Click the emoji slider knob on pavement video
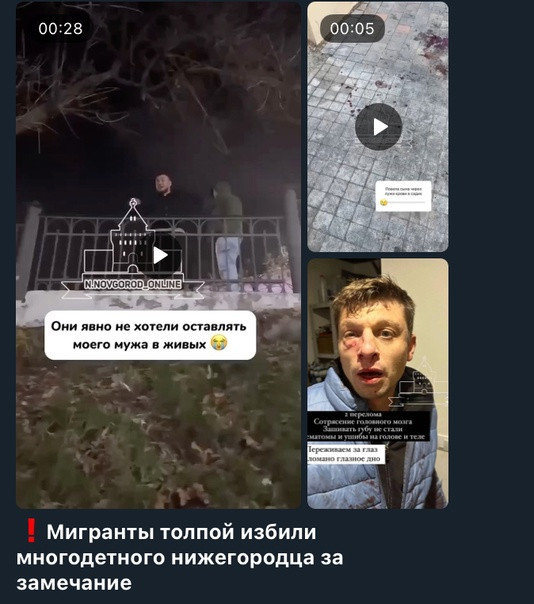Screen dimensions: 534x604 tap(383, 202)
